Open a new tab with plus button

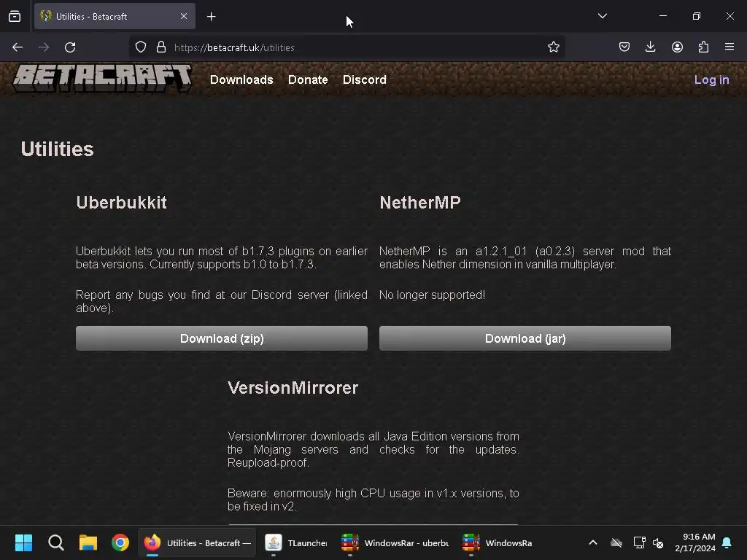[211, 17]
